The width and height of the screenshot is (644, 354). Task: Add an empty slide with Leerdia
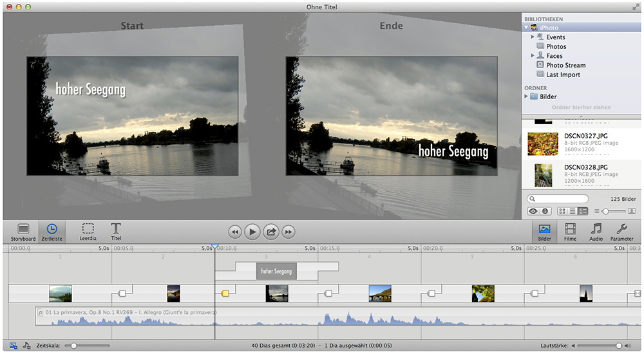(88, 231)
